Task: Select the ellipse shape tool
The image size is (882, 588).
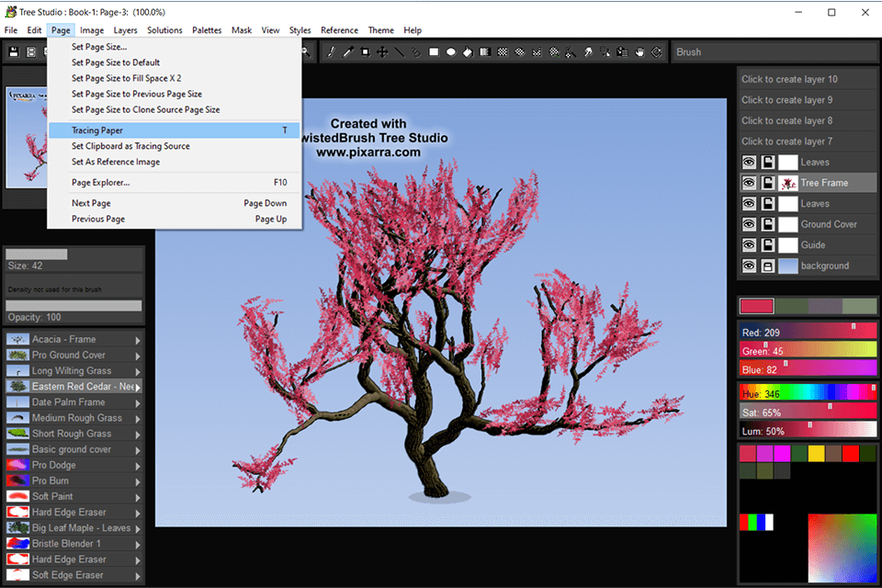Action: pos(451,52)
